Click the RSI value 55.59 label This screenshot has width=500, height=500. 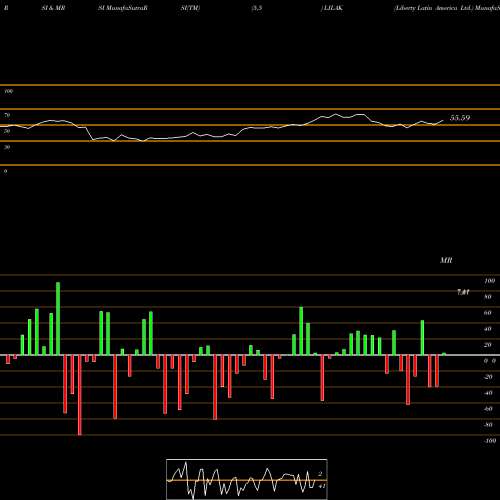[x=460, y=118]
